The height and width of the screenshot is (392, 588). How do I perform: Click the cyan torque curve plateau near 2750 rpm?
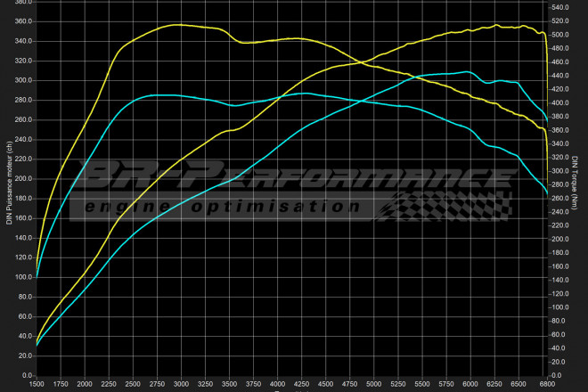pos(159,94)
